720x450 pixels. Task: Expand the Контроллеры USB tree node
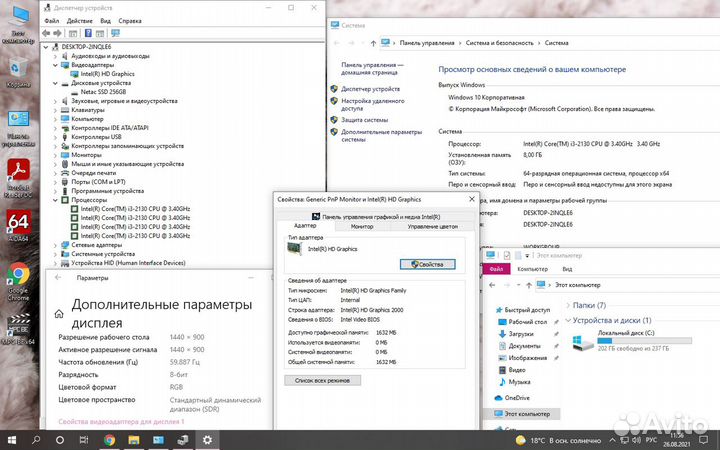(x=56, y=137)
